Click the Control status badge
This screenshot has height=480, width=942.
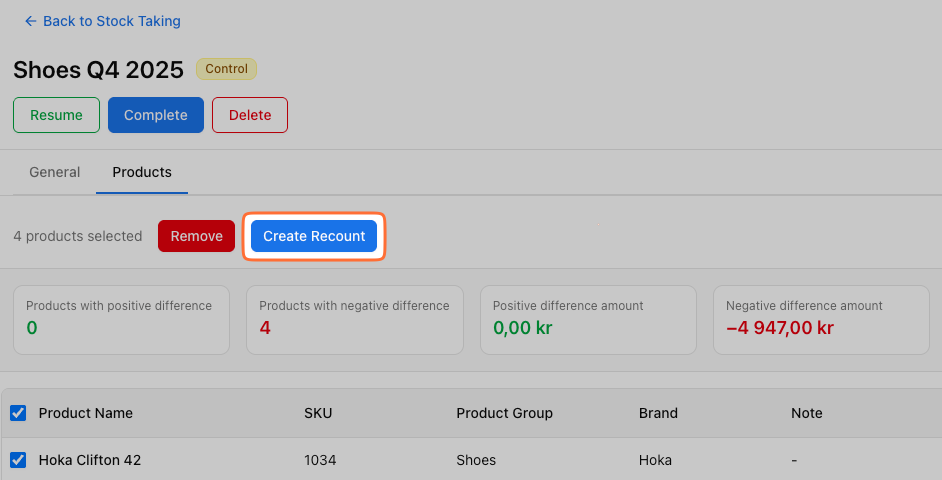(x=226, y=69)
